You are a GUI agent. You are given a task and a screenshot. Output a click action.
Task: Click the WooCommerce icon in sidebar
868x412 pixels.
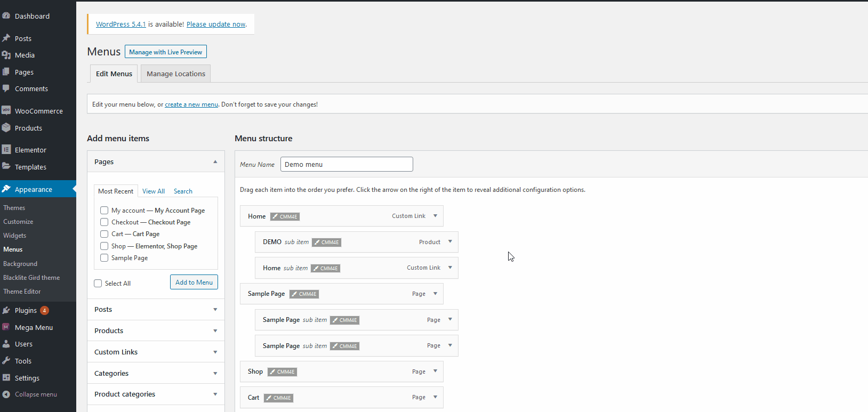[x=6, y=111]
